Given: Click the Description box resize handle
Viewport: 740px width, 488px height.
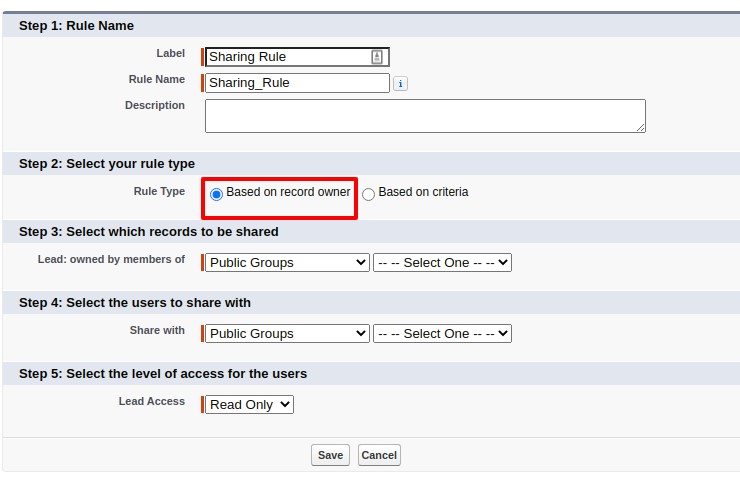Looking at the screenshot, I should [640, 127].
